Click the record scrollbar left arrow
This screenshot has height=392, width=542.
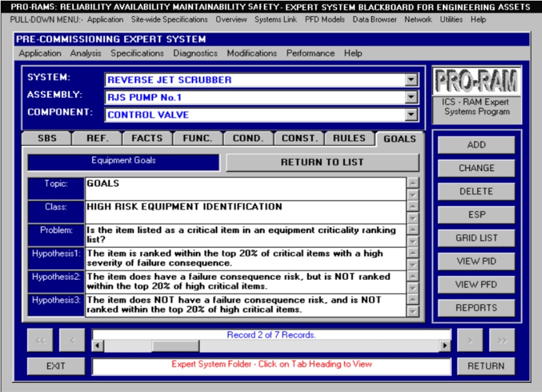tap(98, 346)
